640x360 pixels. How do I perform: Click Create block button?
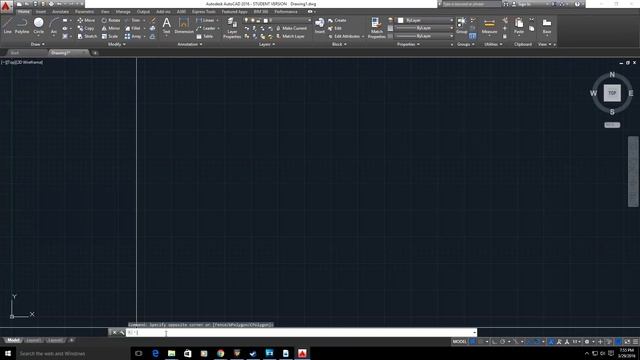(x=337, y=20)
